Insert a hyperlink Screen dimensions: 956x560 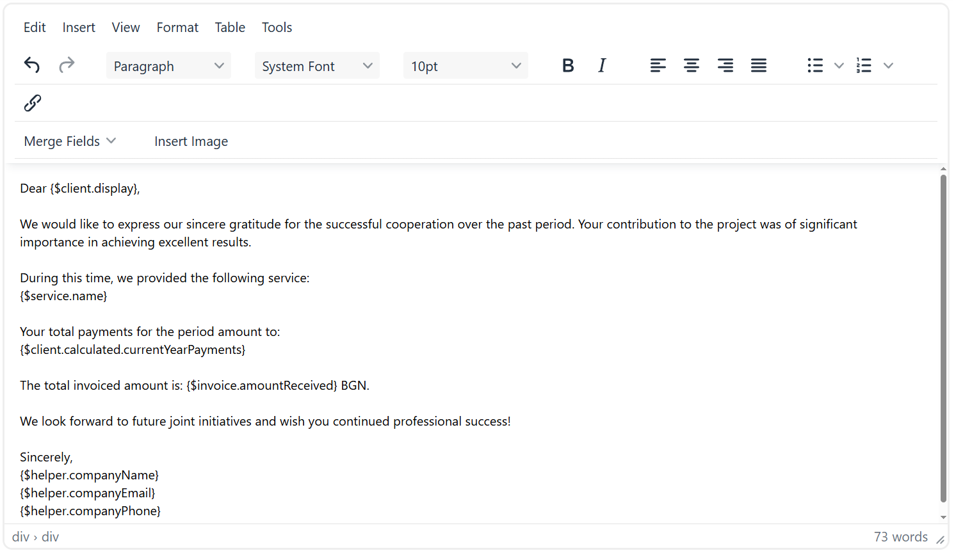click(32, 102)
